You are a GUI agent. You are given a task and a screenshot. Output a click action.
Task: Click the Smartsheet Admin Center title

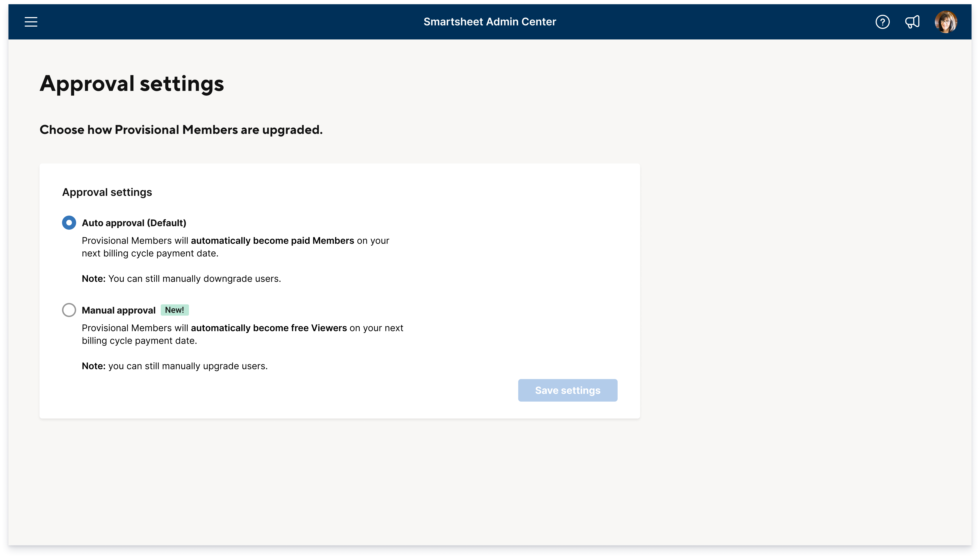point(490,22)
